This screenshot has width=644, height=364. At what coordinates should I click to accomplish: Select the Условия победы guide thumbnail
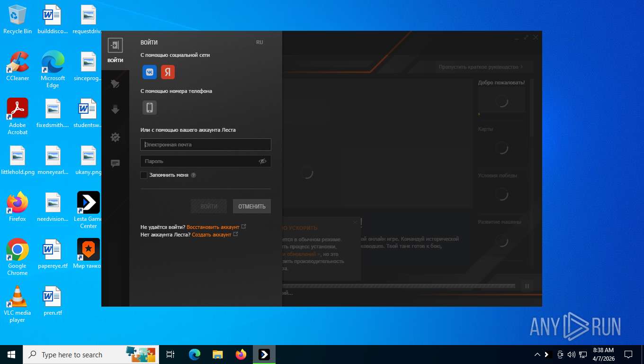(501, 194)
